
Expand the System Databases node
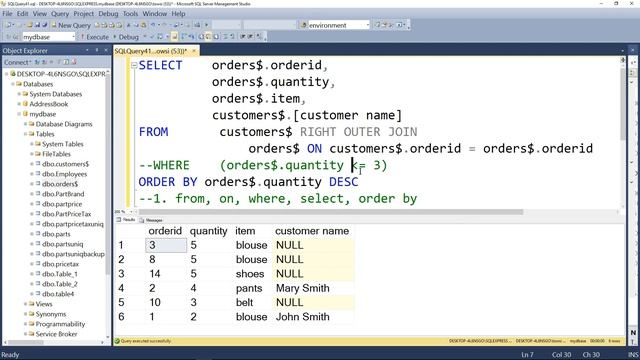click(x=19, y=94)
